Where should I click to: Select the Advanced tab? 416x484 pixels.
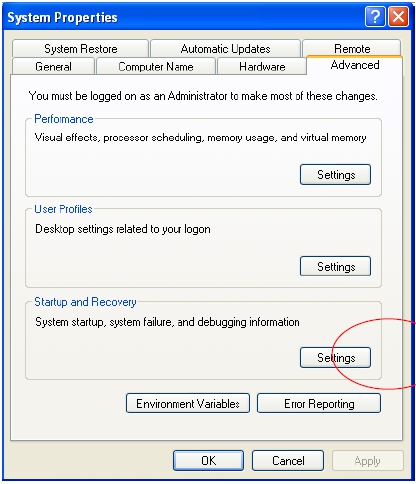[x=355, y=65]
